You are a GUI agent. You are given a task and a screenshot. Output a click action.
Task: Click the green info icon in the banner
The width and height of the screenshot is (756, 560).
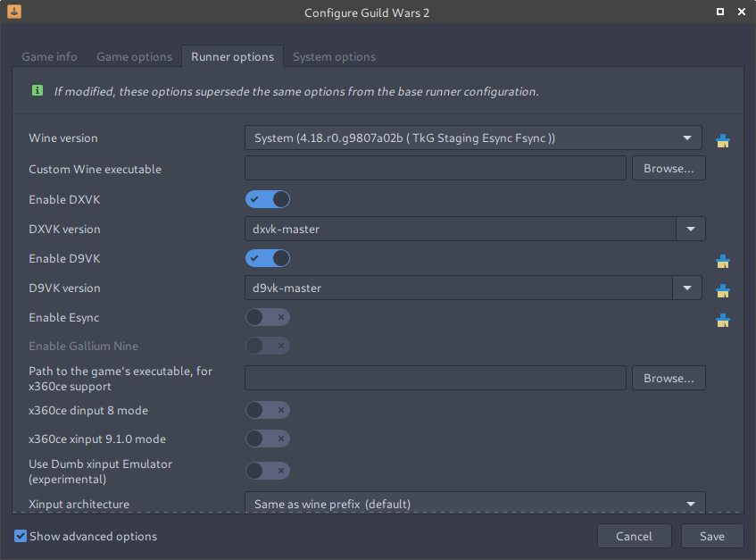[36, 90]
